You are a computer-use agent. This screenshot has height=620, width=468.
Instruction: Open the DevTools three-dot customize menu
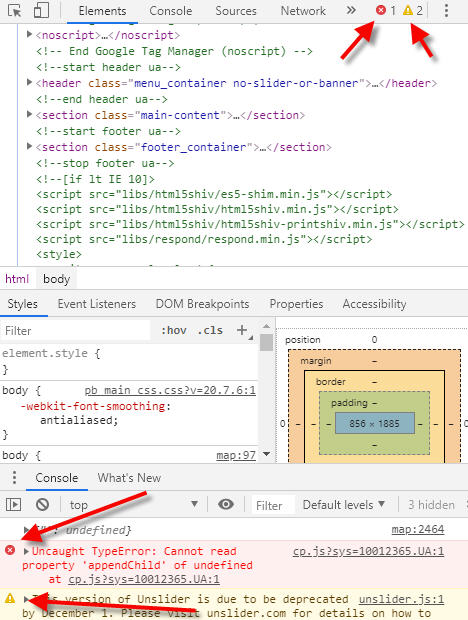446,11
